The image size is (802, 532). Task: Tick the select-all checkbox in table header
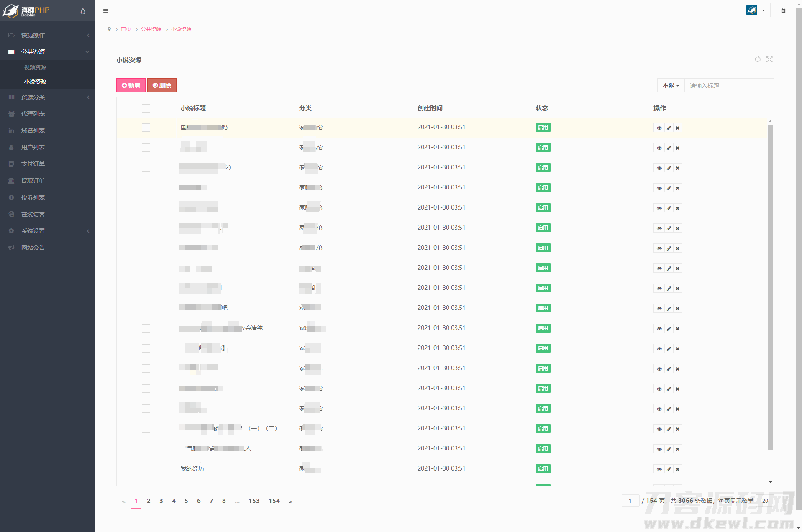[x=146, y=108]
